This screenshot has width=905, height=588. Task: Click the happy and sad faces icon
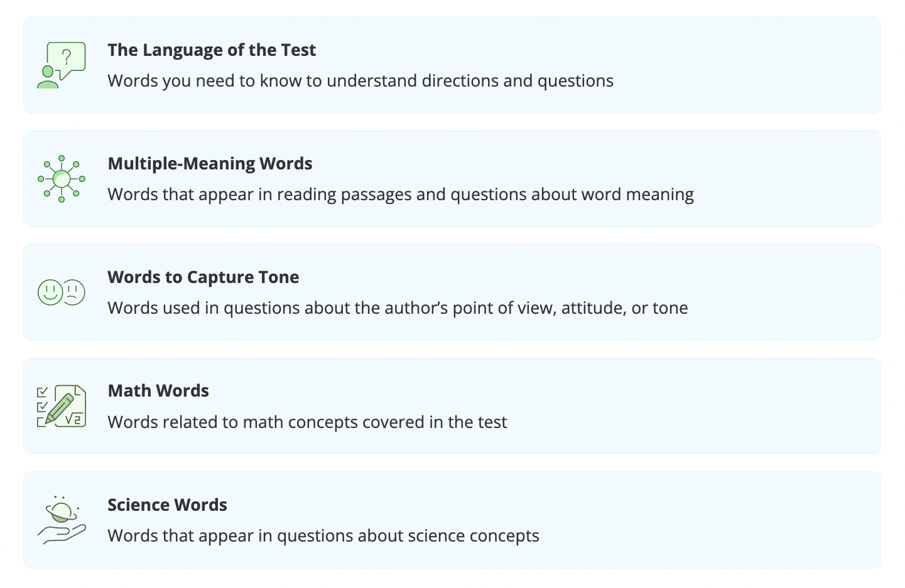[x=62, y=292]
